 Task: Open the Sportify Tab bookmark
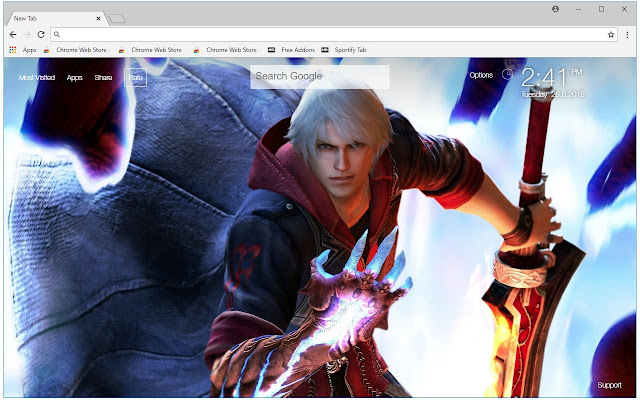[344, 50]
